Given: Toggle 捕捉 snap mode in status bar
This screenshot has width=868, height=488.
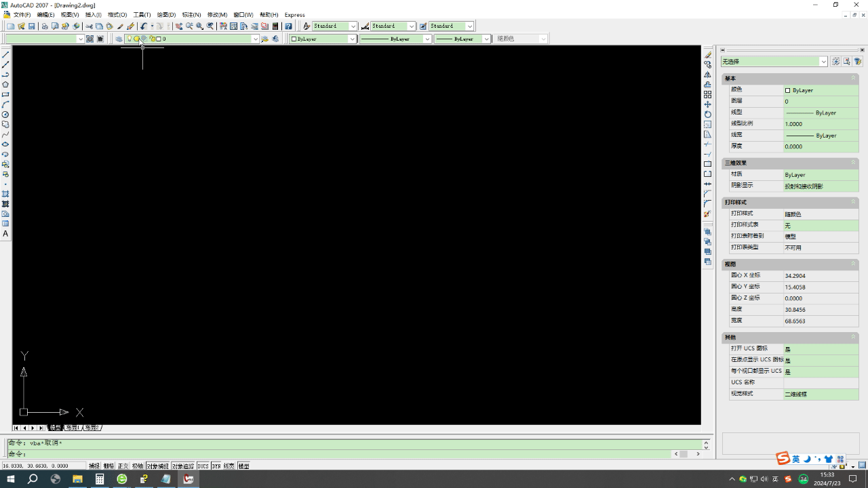Looking at the screenshot, I should pos(94,466).
